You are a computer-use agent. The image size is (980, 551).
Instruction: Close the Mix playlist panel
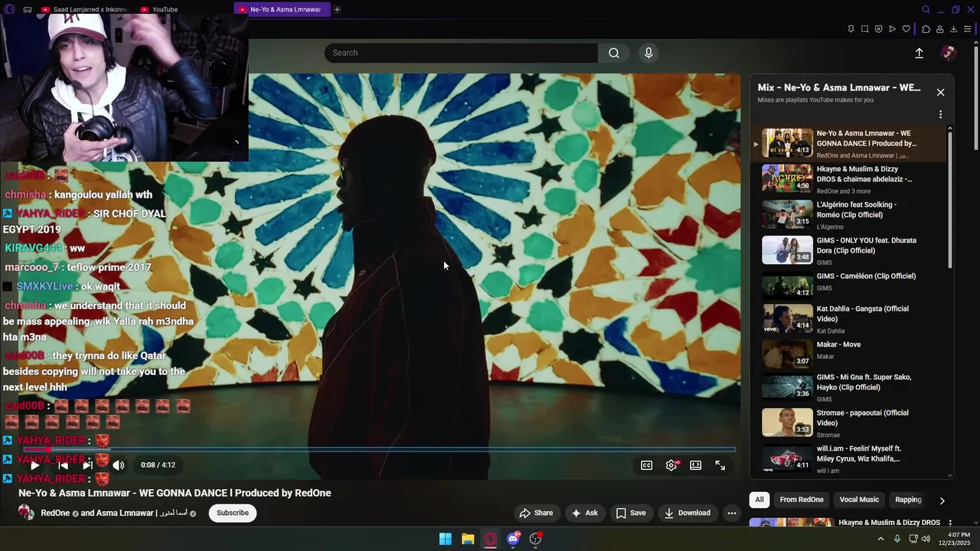click(x=940, y=92)
